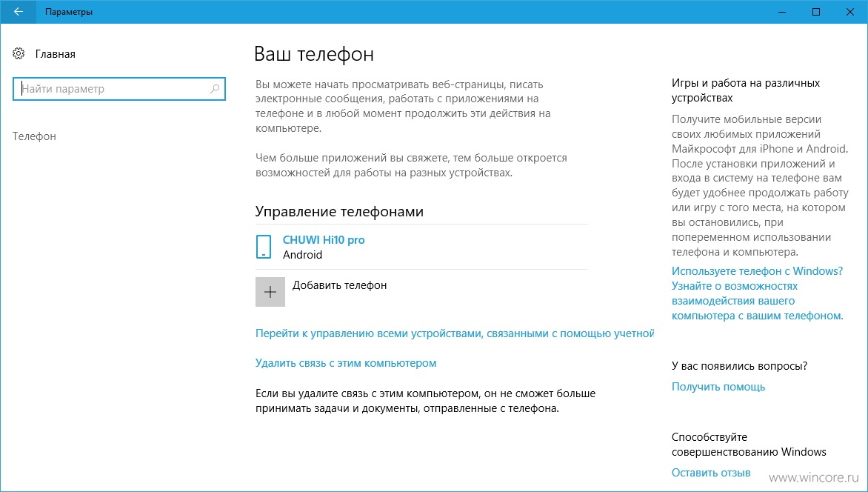
Task: Select Телефон in the sidebar
Action: 34,136
